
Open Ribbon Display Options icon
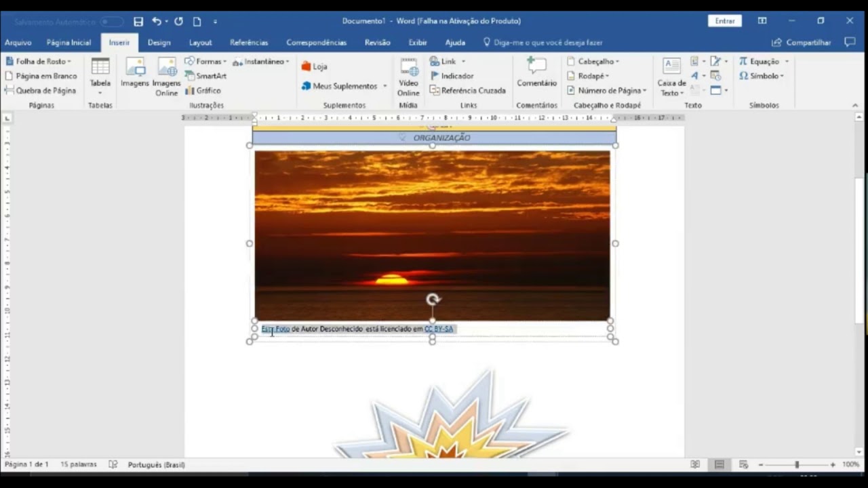pos(762,21)
